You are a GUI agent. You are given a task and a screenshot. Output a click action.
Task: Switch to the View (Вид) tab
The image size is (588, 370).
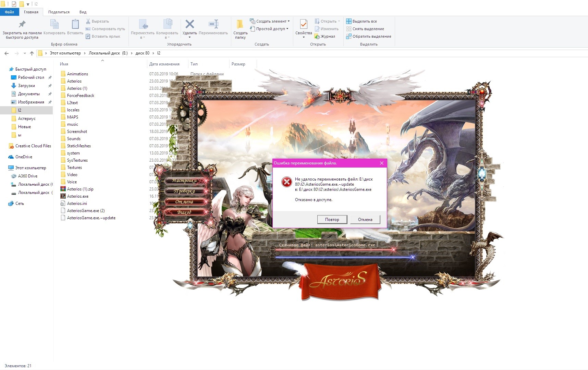83,12
